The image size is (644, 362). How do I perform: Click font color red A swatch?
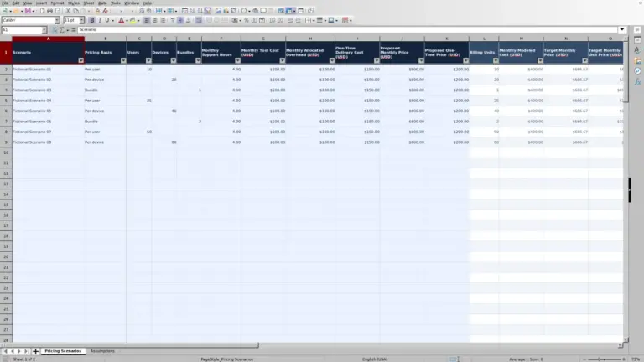[121, 20]
